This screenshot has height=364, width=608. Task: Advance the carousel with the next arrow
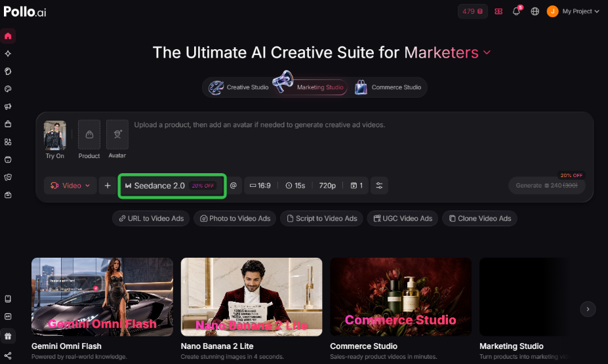click(588, 309)
